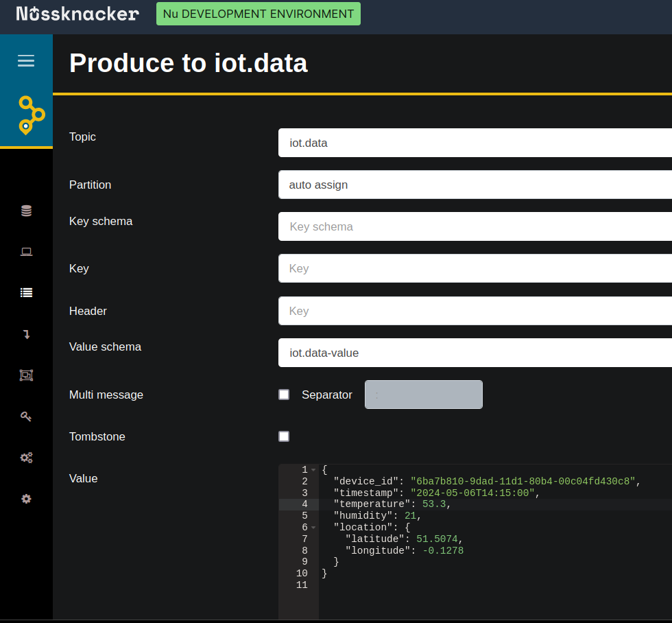Click the Nussknacker logo
Image resolution: width=672 pixels, height=623 pixels.
click(x=77, y=14)
